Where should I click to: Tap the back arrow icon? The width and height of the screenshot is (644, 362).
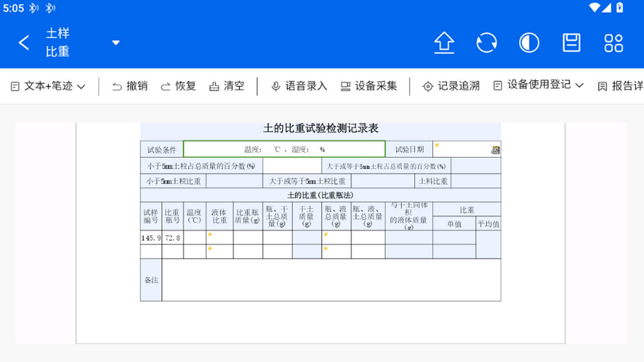click(24, 43)
